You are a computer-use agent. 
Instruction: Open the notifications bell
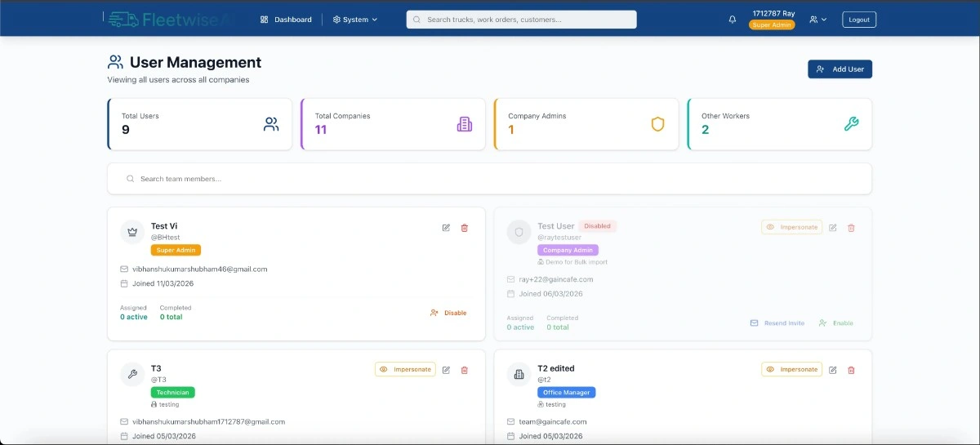click(x=733, y=20)
